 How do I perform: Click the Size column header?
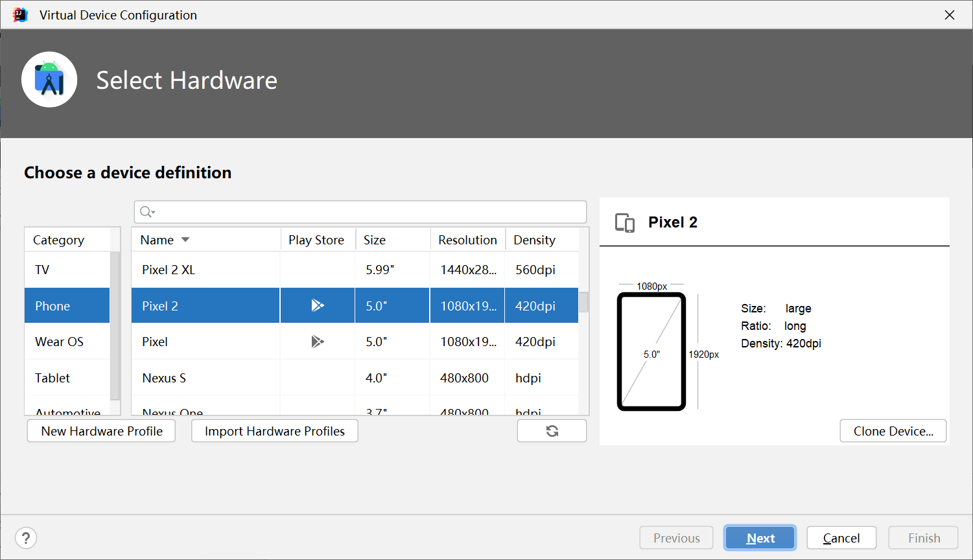pyautogui.click(x=393, y=240)
